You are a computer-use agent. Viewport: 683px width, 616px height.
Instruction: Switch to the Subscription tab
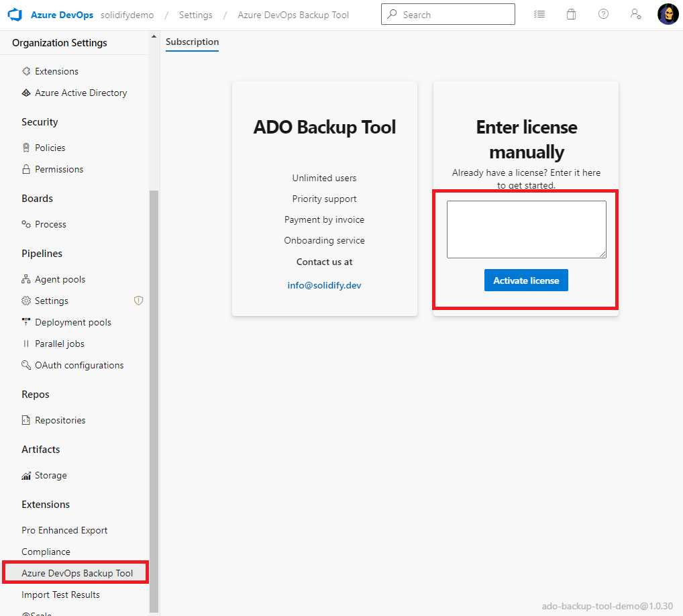pos(192,42)
